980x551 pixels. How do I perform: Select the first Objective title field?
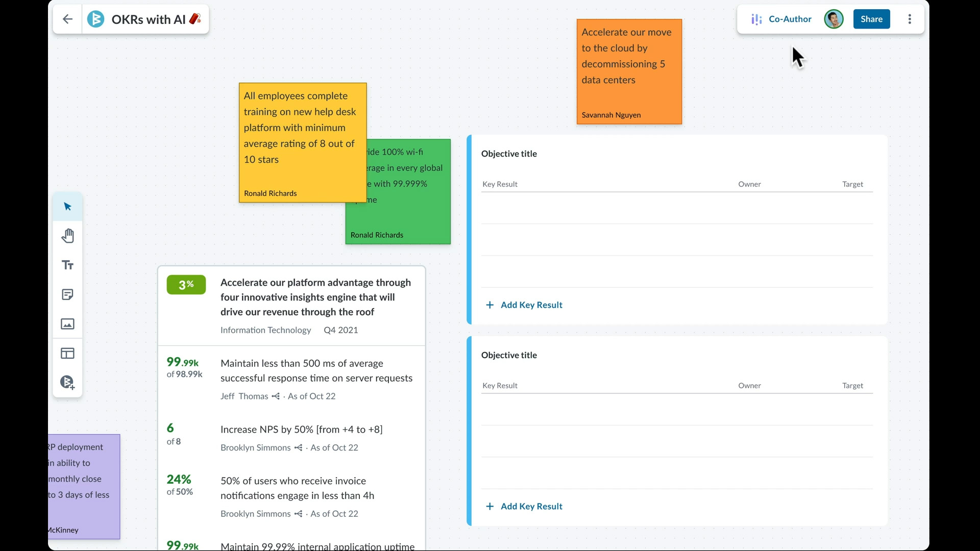[x=509, y=153]
